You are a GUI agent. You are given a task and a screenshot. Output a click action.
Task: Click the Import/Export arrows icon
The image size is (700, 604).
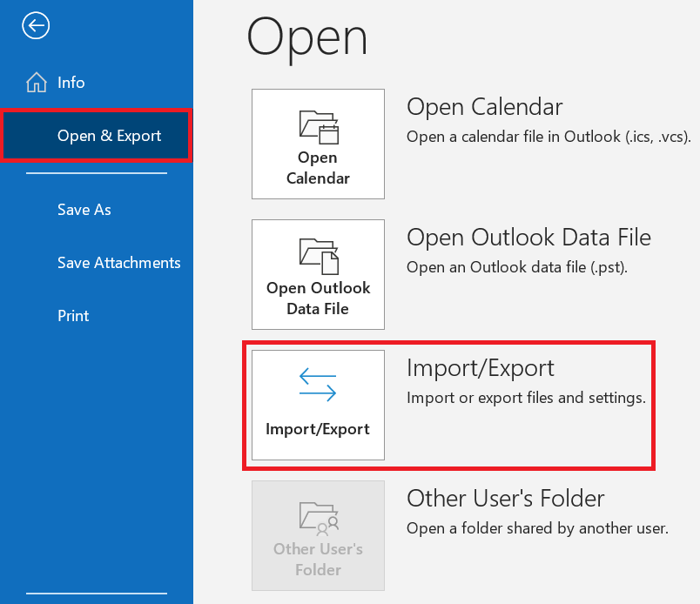pyautogui.click(x=318, y=385)
